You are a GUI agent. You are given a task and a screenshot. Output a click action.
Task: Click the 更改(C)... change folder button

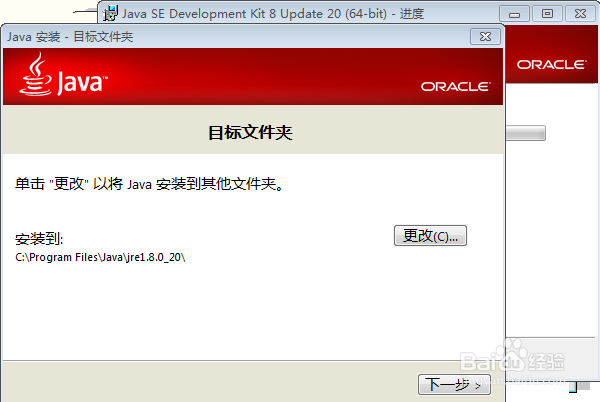[x=430, y=236]
